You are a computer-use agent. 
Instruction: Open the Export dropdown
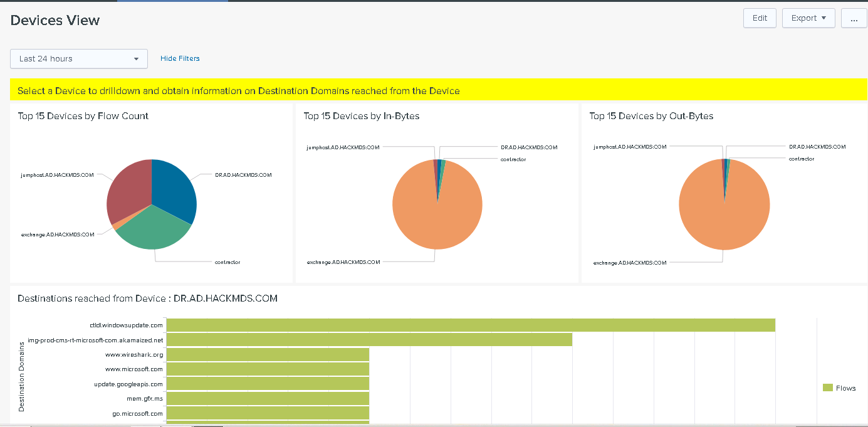coord(808,18)
